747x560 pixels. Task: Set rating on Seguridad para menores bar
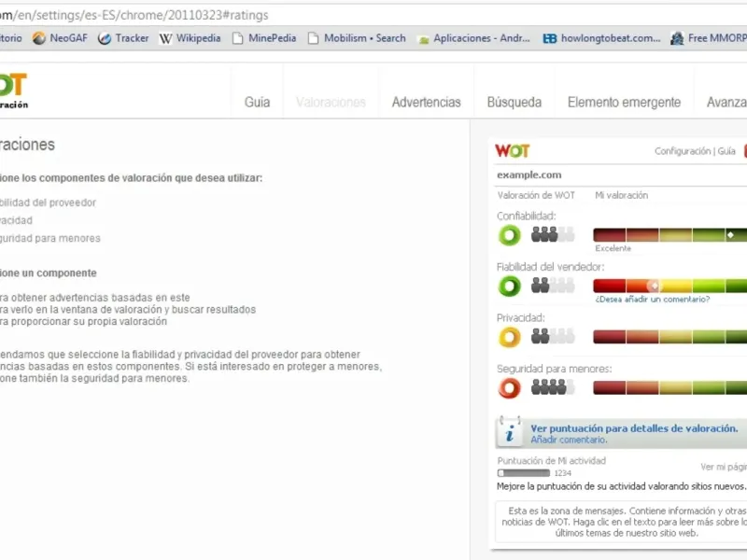(x=669, y=387)
